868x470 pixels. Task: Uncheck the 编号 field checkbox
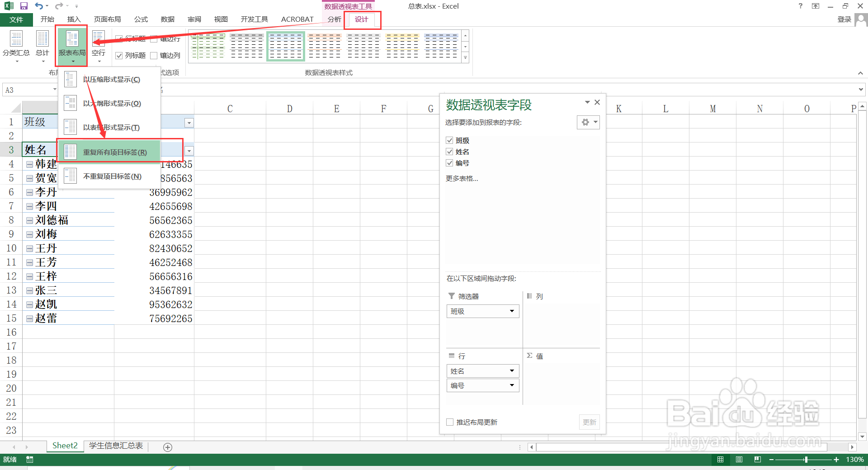449,163
